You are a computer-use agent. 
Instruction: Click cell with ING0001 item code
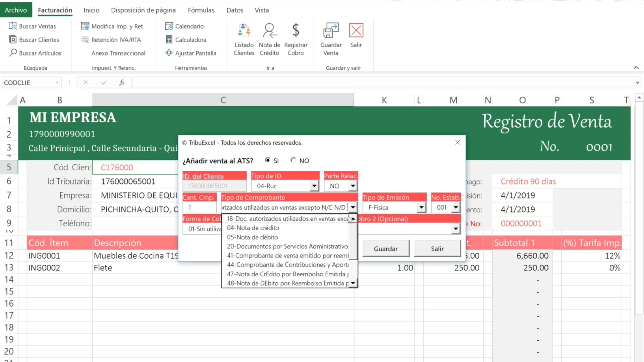(59, 255)
